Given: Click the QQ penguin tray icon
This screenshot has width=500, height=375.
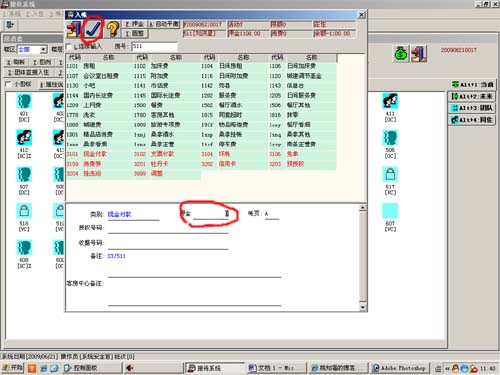Looking at the screenshot, I should click(x=455, y=368).
